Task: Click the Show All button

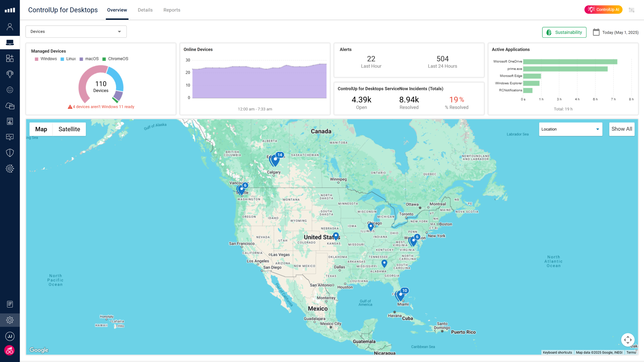Action: pos(622,129)
